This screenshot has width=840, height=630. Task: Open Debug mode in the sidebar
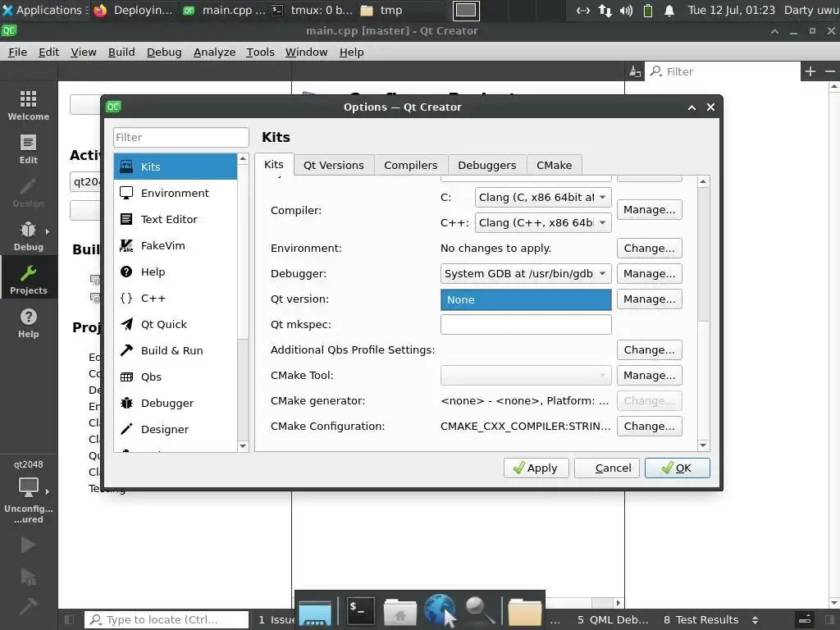point(29,235)
